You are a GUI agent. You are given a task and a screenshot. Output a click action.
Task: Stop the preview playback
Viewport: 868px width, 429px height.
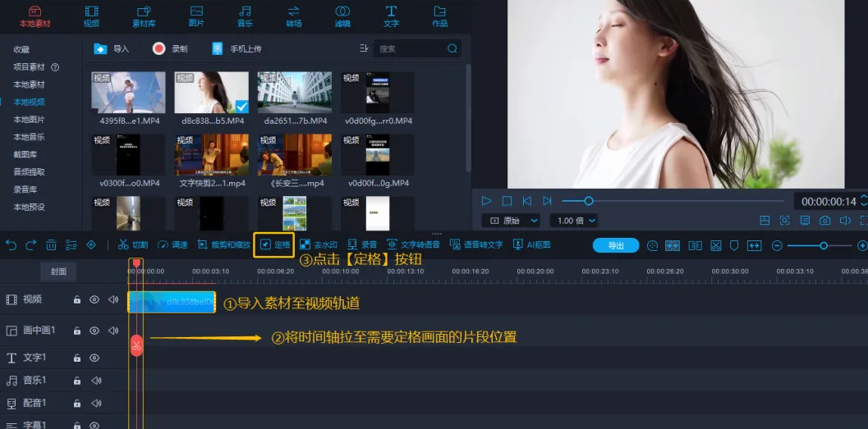coord(507,201)
